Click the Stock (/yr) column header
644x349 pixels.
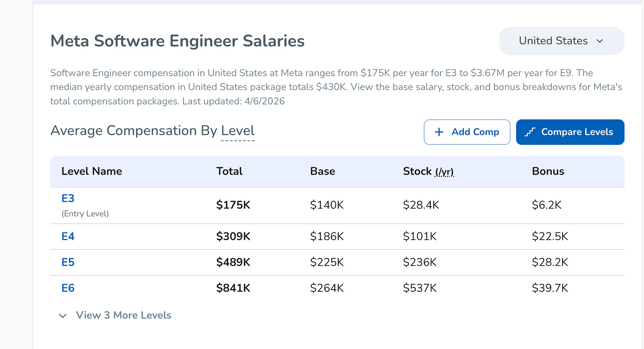tap(428, 171)
